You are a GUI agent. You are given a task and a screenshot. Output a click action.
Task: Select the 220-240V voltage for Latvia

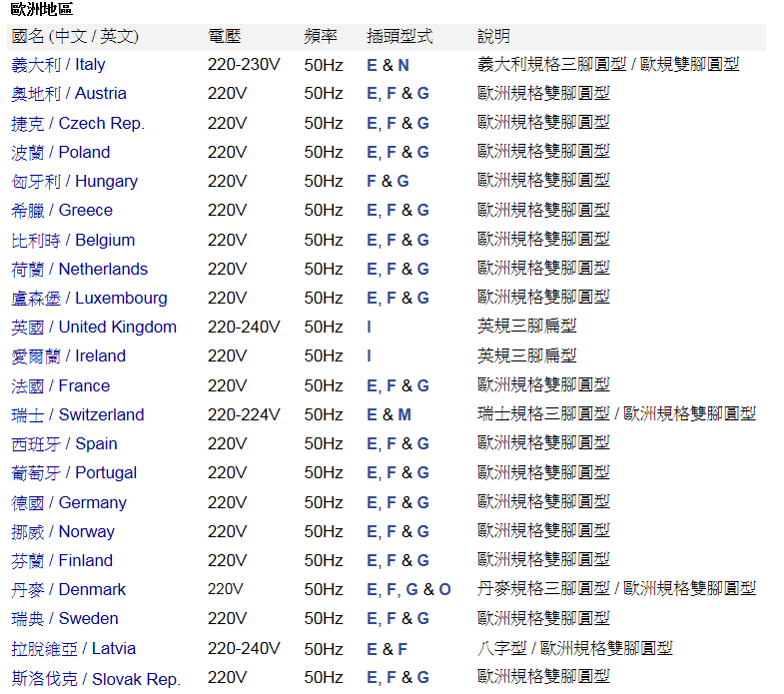click(244, 648)
